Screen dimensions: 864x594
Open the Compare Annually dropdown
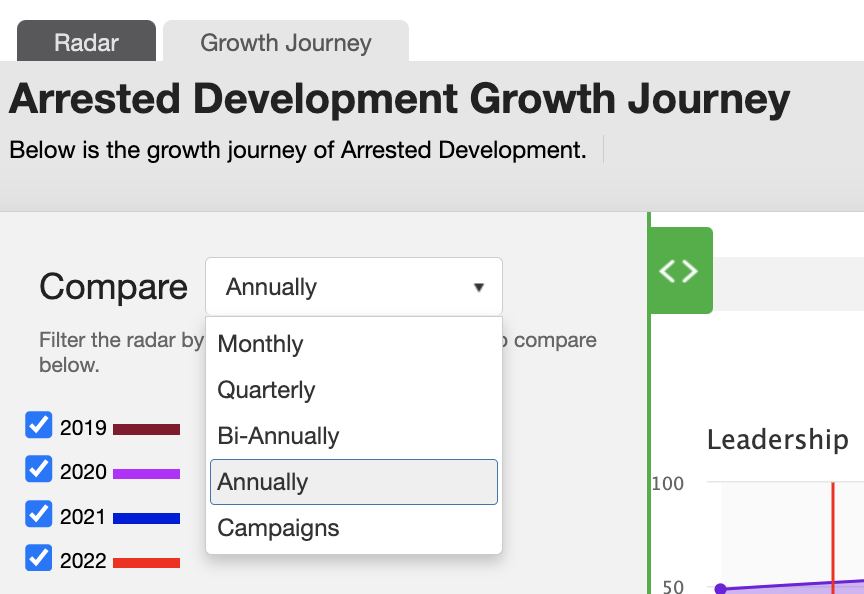click(x=354, y=287)
